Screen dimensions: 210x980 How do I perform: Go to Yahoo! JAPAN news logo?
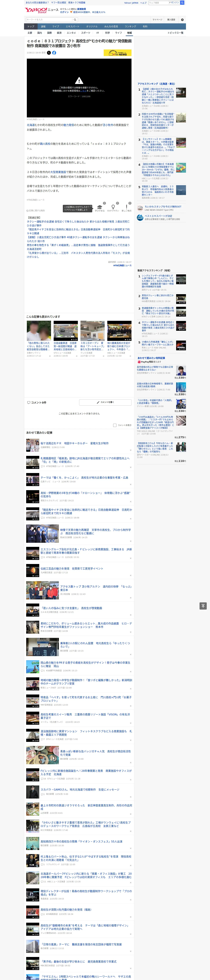click(42, 10)
